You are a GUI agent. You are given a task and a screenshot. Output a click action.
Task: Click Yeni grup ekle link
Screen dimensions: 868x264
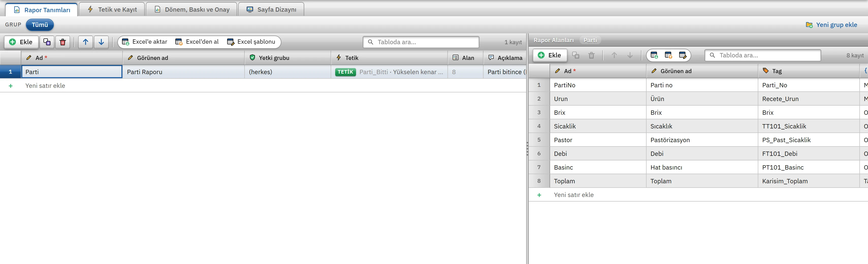[x=831, y=25]
